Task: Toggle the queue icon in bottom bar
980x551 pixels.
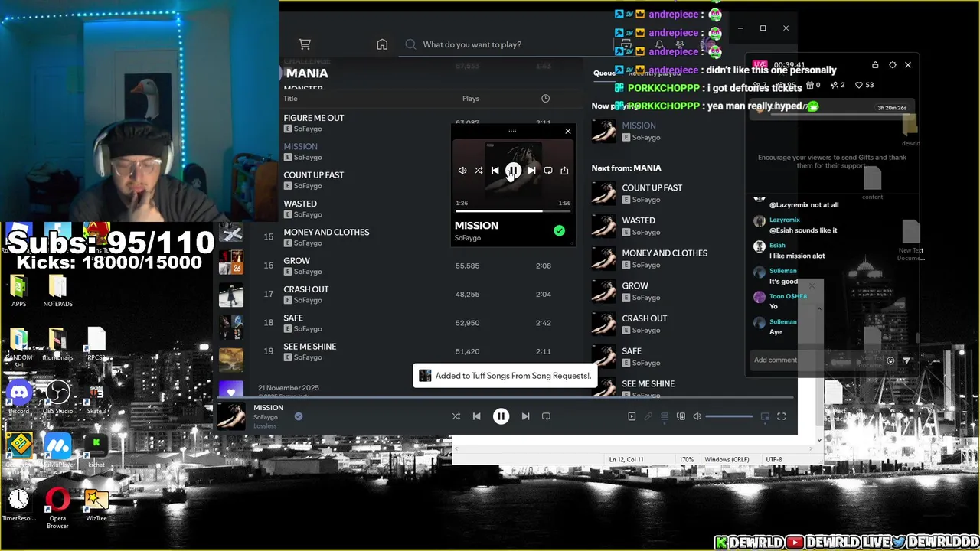Action: tap(665, 416)
